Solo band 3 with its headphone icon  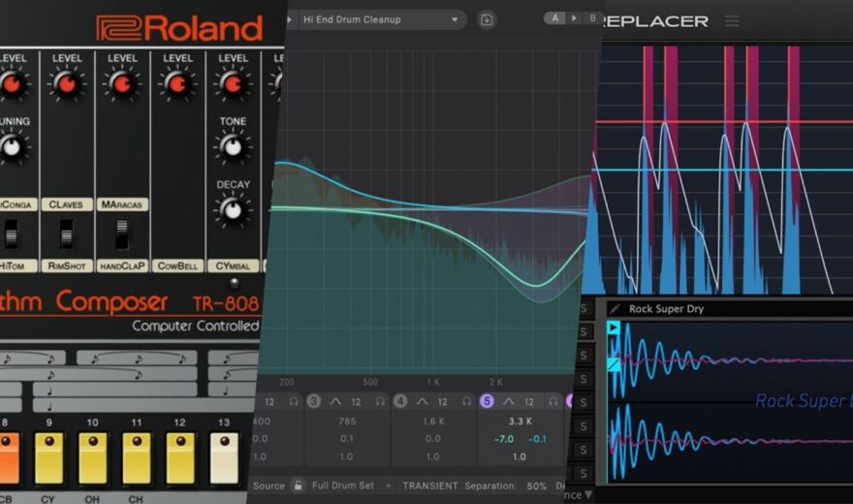coord(380,401)
